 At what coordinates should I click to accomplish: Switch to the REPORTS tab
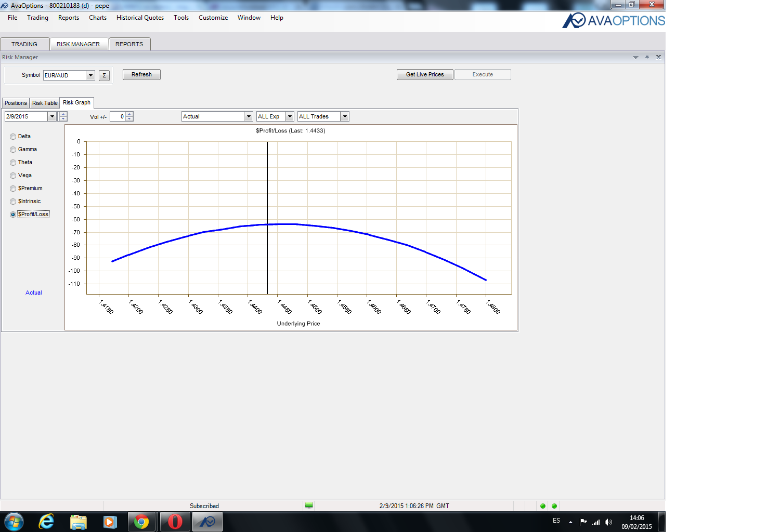pyautogui.click(x=129, y=44)
